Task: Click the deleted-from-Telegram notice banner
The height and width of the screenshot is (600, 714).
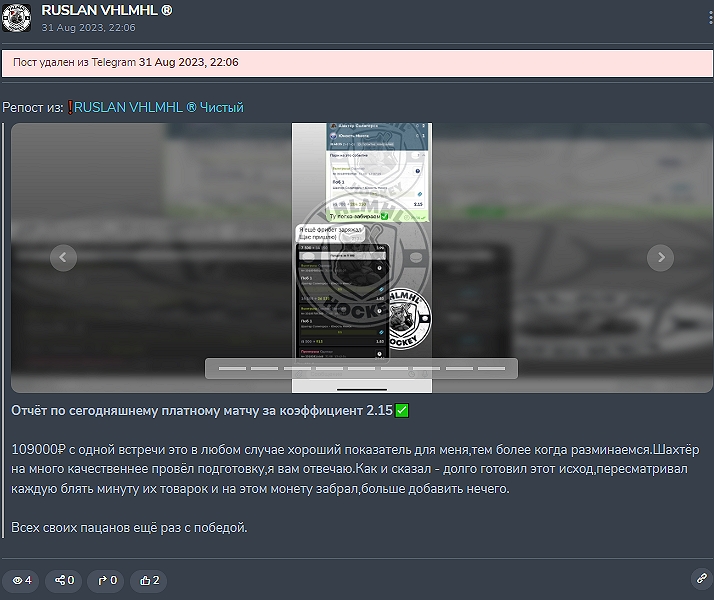Action: click(x=357, y=63)
